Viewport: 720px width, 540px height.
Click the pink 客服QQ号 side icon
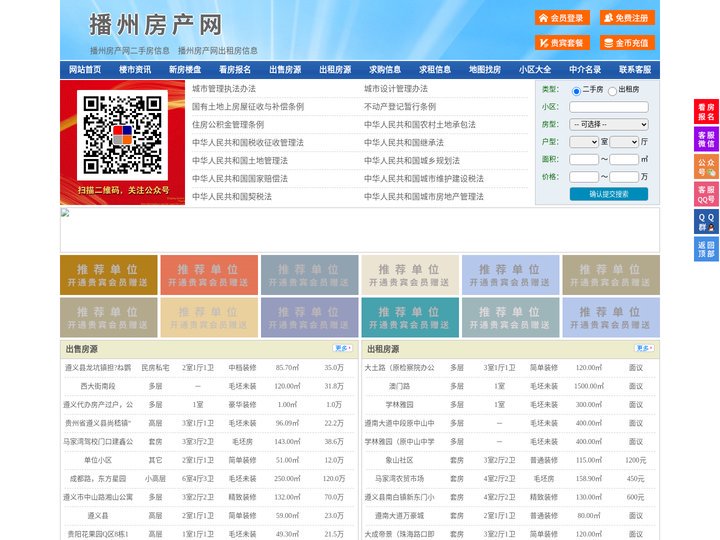click(x=706, y=194)
